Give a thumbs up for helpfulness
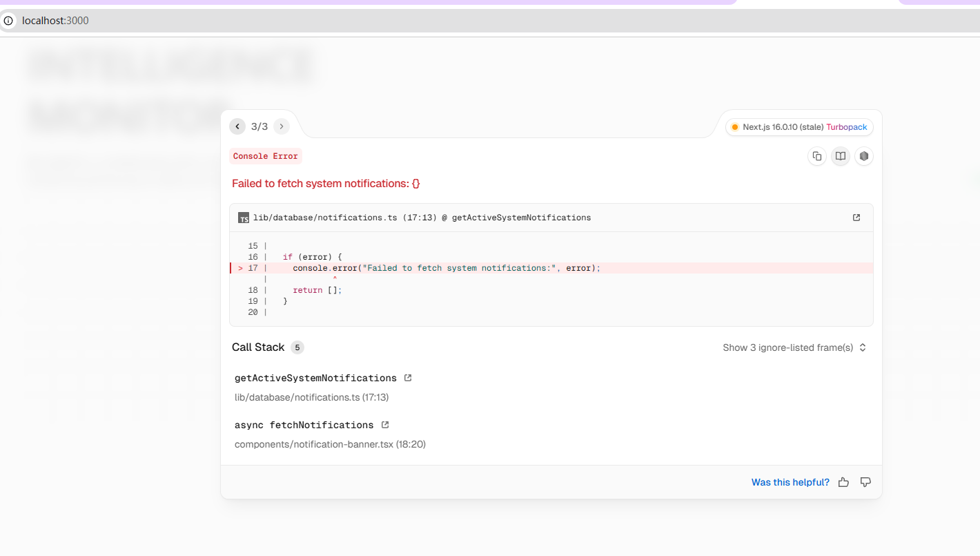This screenshot has height=556, width=980. click(843, 482)
